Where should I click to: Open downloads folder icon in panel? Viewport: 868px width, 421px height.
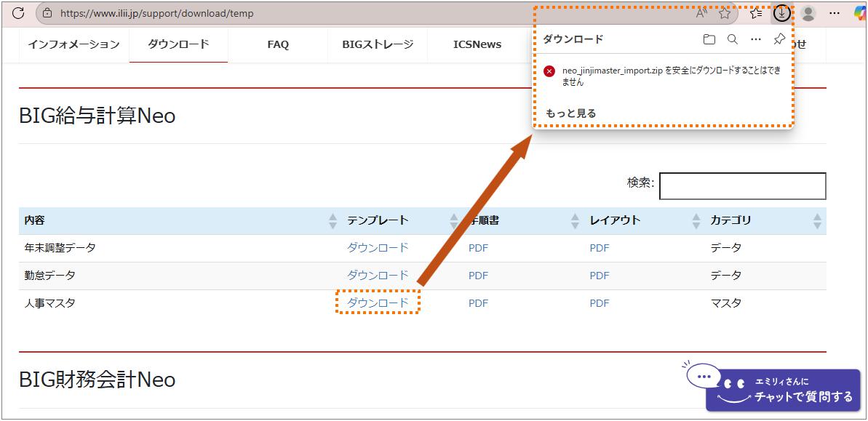(709, 39)
